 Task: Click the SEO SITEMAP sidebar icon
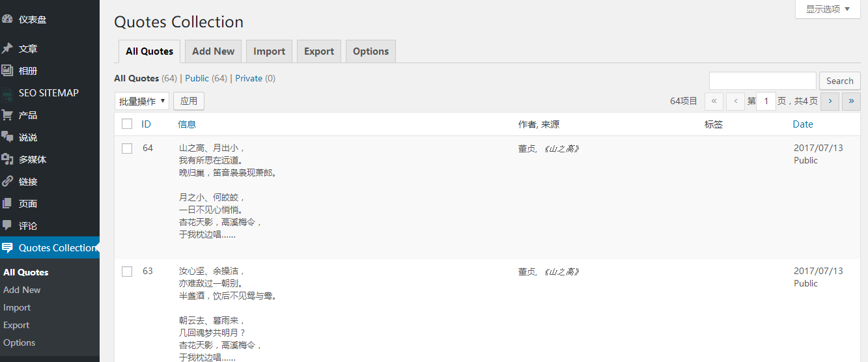click(7, 93)
